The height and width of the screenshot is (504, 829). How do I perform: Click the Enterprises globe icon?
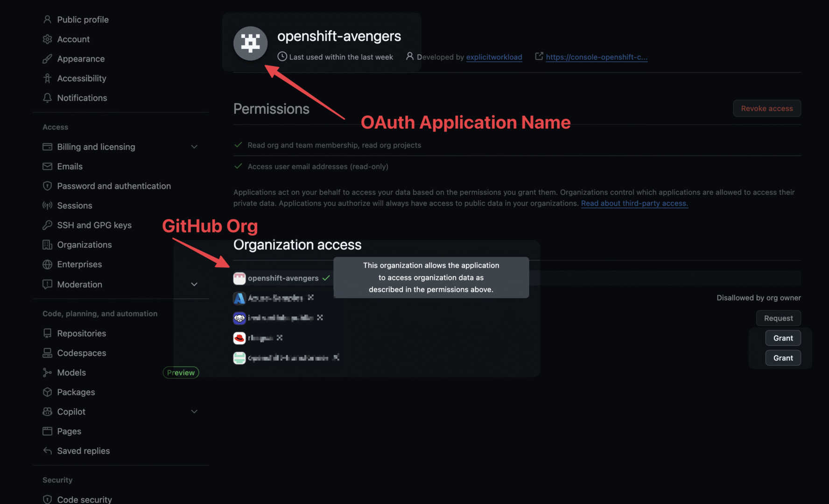(x=47, y=265)
